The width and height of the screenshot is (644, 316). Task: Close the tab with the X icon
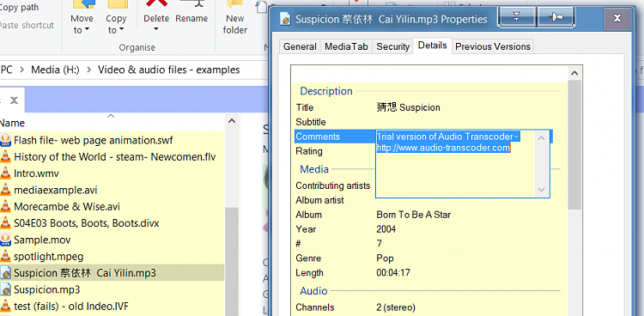[x=14, y=100]
